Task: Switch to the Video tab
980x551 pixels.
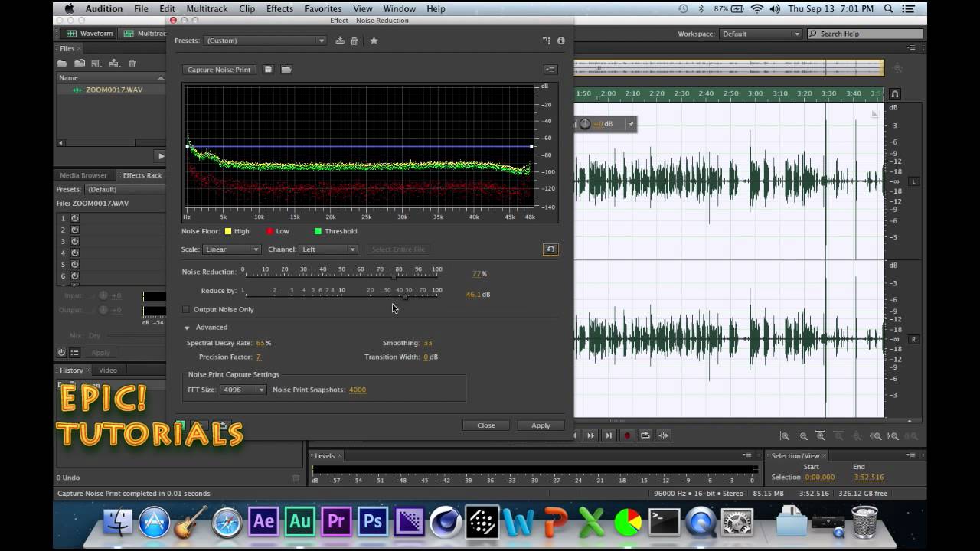Action: 108,370
